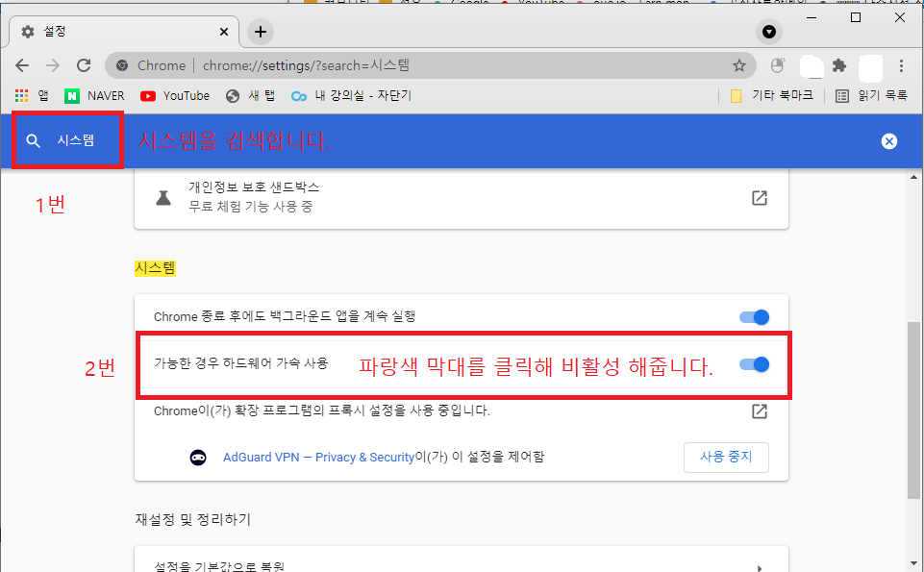
Task: Click 무료 체험 기능 사용 중 text
Action: coord(250,207)
